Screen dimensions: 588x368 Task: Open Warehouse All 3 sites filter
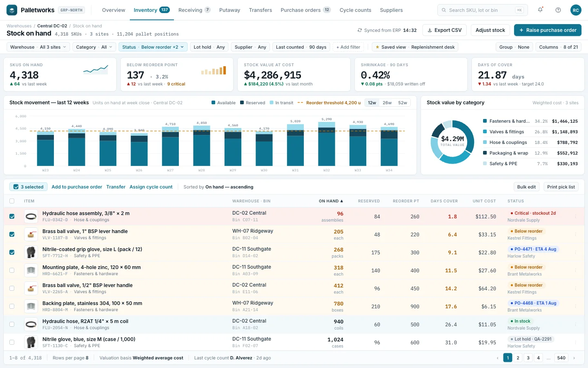click(38, 47)
